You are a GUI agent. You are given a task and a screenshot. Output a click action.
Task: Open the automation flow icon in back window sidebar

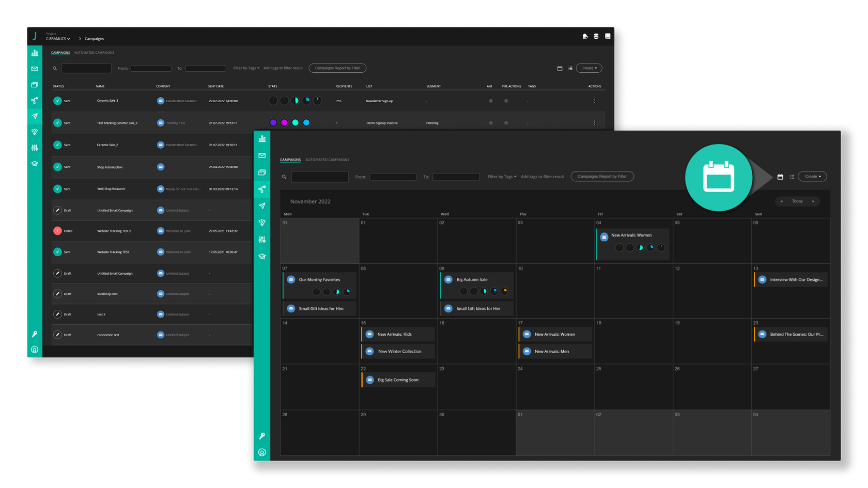coord(35,100)
